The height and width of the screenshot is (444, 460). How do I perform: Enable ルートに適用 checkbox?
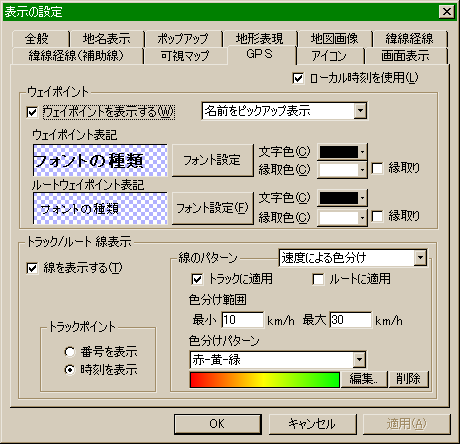(x=318, y=279)
